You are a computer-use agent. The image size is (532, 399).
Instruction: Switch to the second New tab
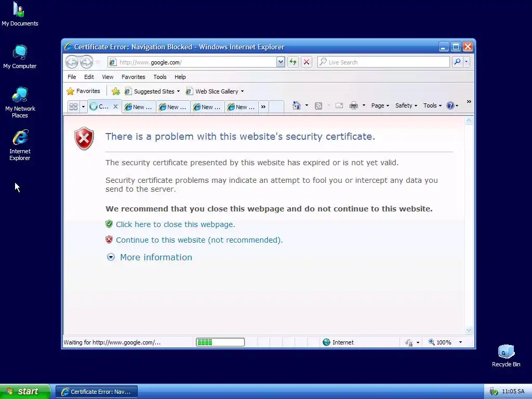tap(173, 107)
